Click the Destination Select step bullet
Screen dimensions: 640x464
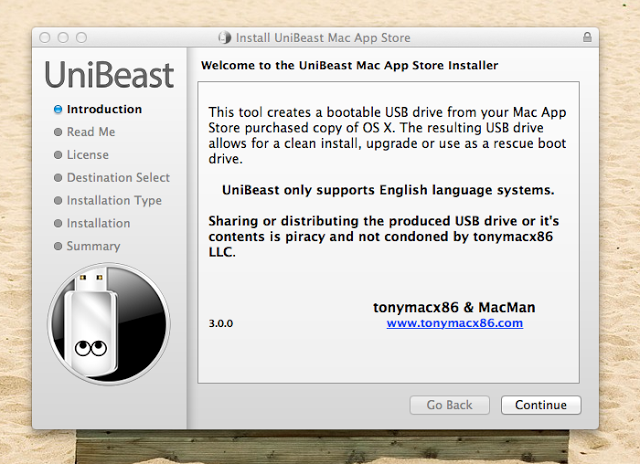pos(59,178)
